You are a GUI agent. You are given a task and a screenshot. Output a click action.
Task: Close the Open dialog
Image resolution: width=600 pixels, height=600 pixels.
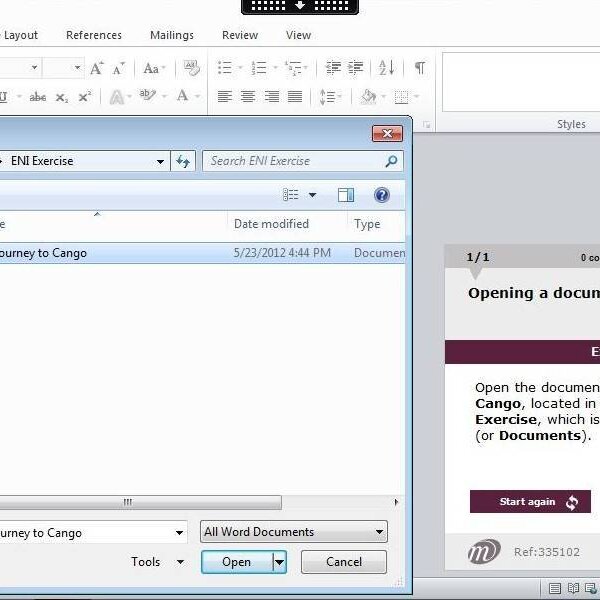pyautogui.click(x=387, y=134)
